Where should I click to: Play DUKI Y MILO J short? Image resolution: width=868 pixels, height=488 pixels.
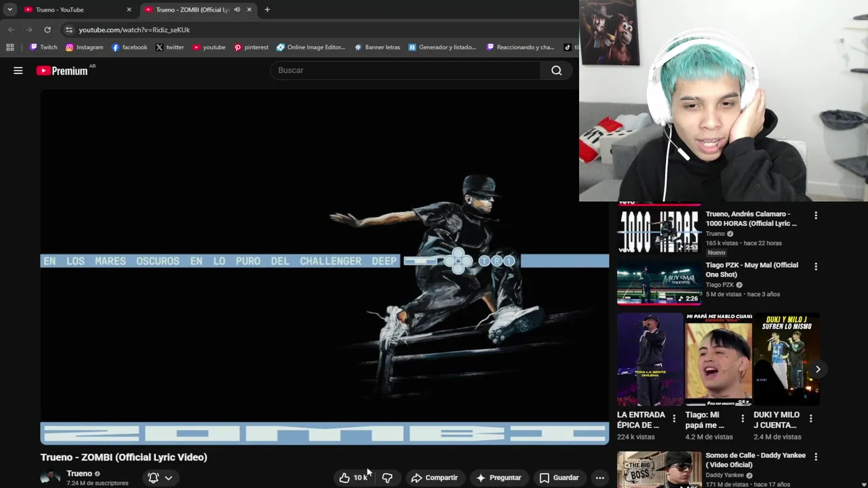click(786, 360)
